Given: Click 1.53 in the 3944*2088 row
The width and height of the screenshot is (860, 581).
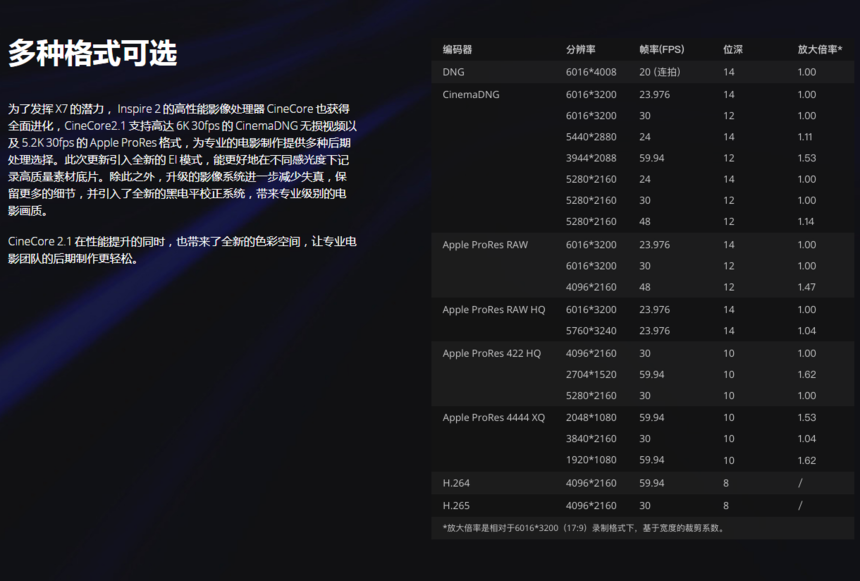Looking at the screenshot, I should tap(806, 158).
